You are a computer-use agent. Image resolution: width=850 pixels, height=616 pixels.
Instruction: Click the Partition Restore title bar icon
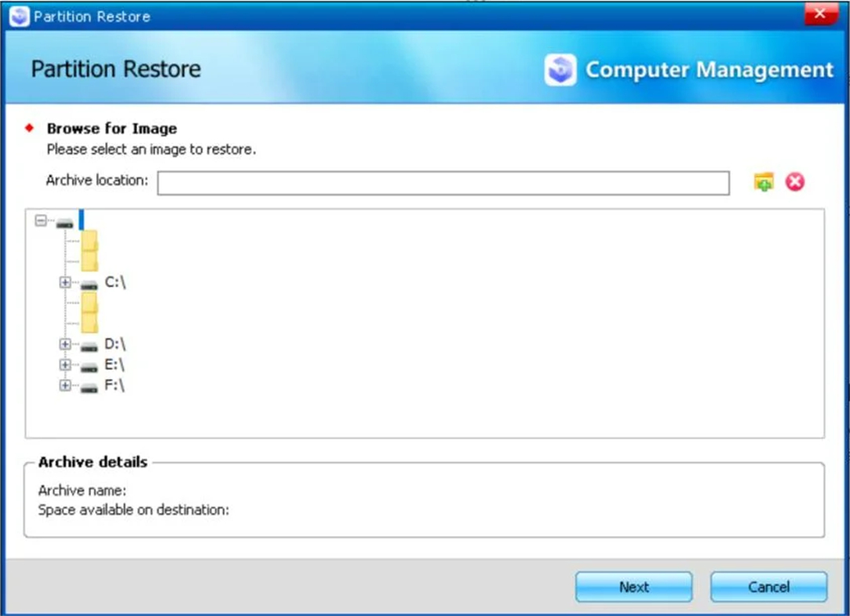point(19,16)
